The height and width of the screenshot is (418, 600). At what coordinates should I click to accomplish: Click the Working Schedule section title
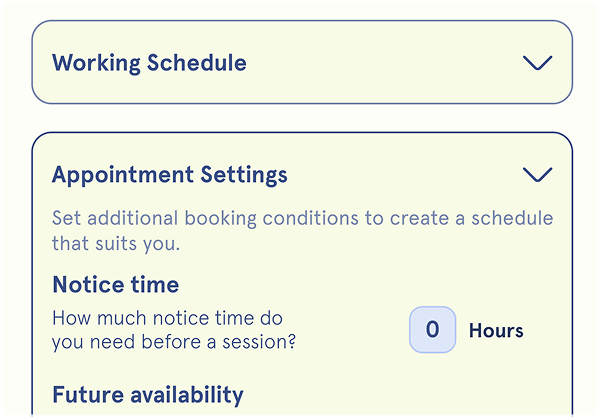click(x=149, y=63)
